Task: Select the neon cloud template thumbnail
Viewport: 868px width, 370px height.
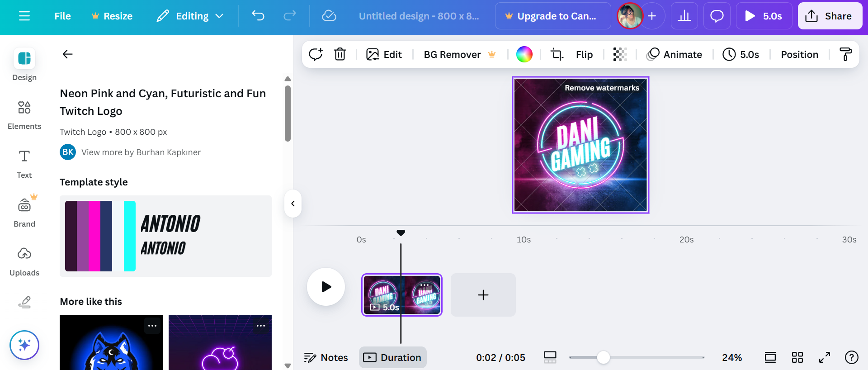Action: tap(220, 342)
